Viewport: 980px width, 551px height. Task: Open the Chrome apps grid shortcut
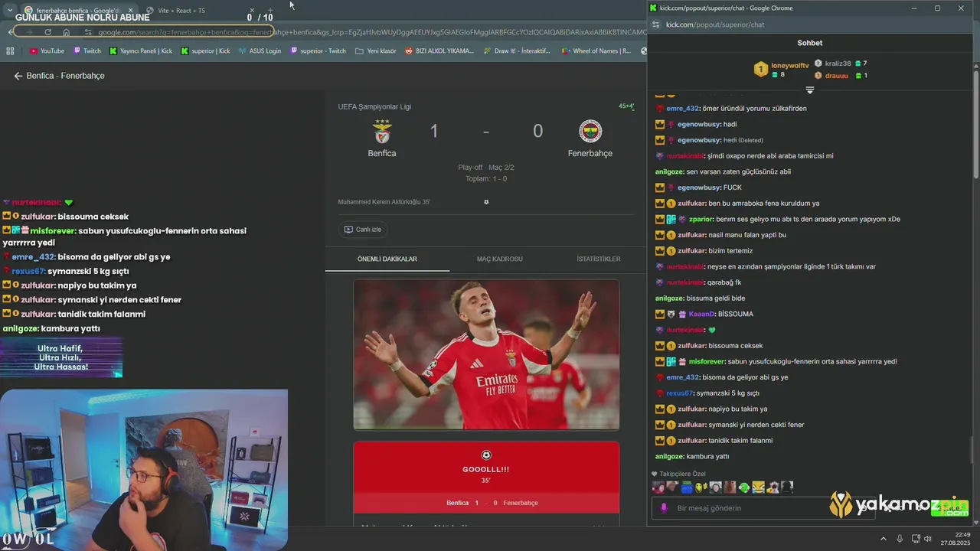click(10, 51)
